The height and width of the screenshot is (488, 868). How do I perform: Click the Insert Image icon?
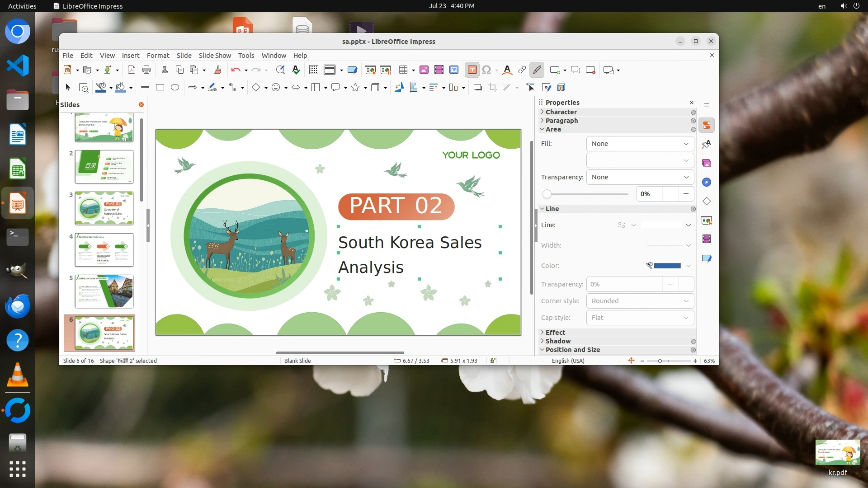click(424, 70)
